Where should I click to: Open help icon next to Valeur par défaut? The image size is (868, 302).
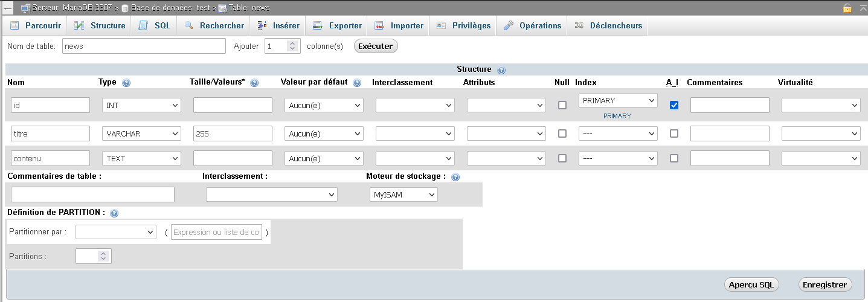(x=357, y=83)
